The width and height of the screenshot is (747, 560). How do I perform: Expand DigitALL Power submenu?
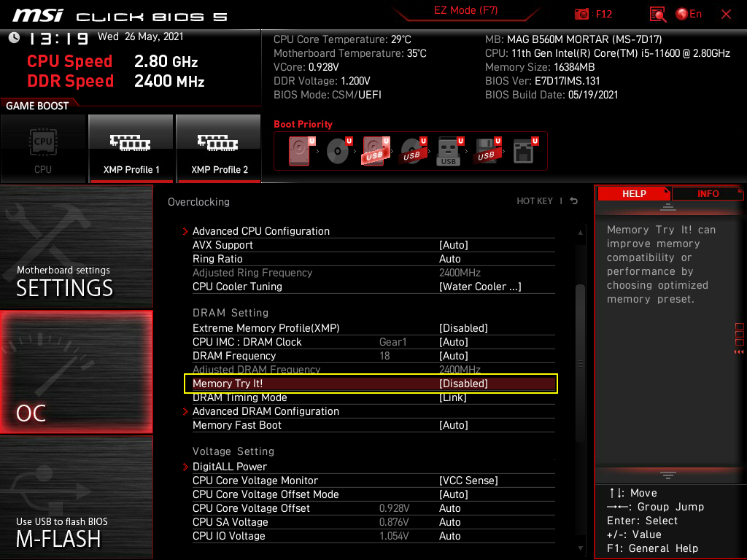[x=230, y=467]
